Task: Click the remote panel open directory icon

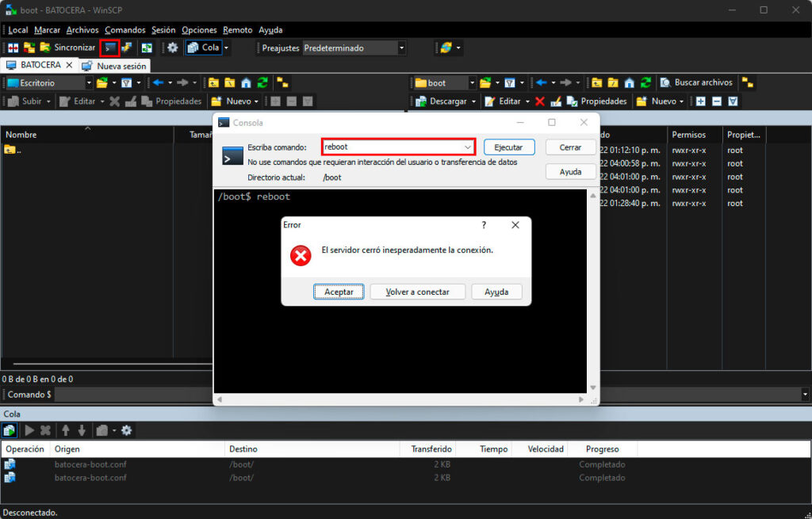Action: [485, 82]
